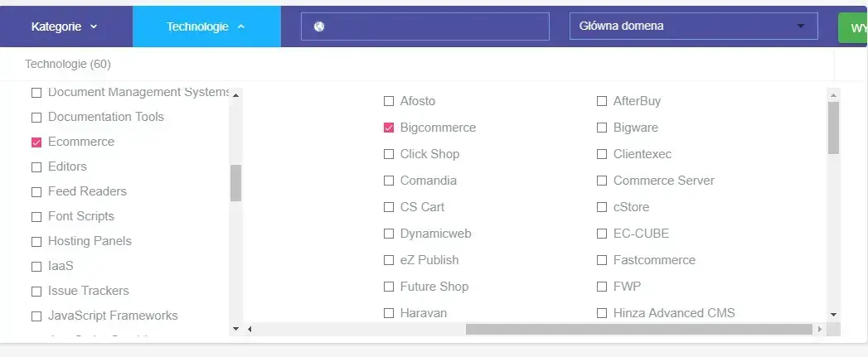Click technology list scroll-up arrow
The image size is (868, 357).
tap(833, 94)
